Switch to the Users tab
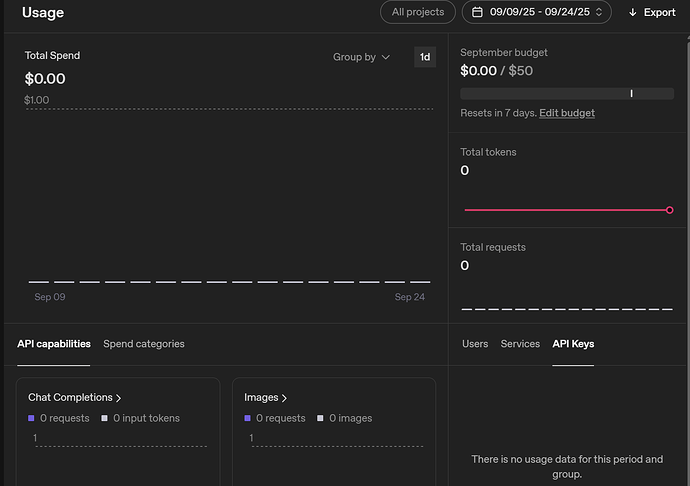This screenshot has width=690, height=486. tap(475, 344)
